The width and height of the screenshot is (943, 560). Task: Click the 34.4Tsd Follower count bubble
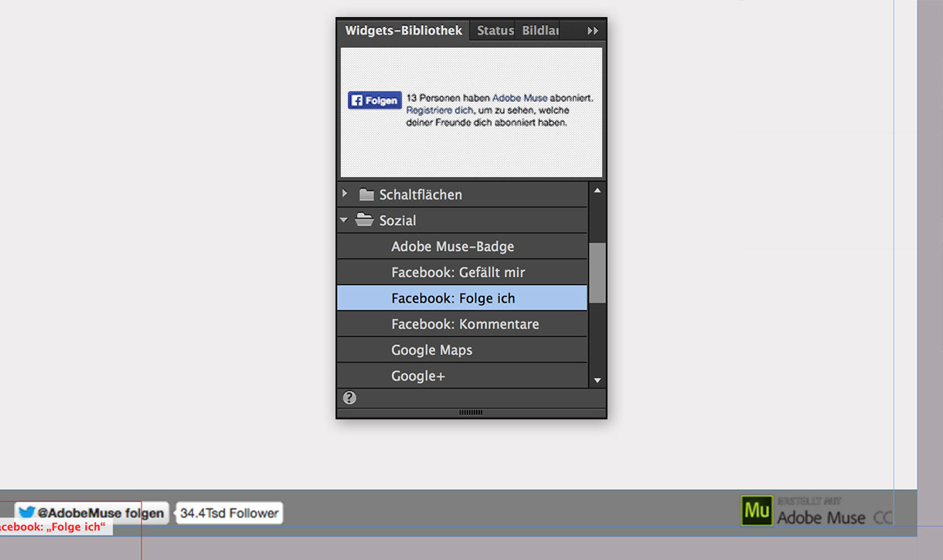tap(229, 513)
